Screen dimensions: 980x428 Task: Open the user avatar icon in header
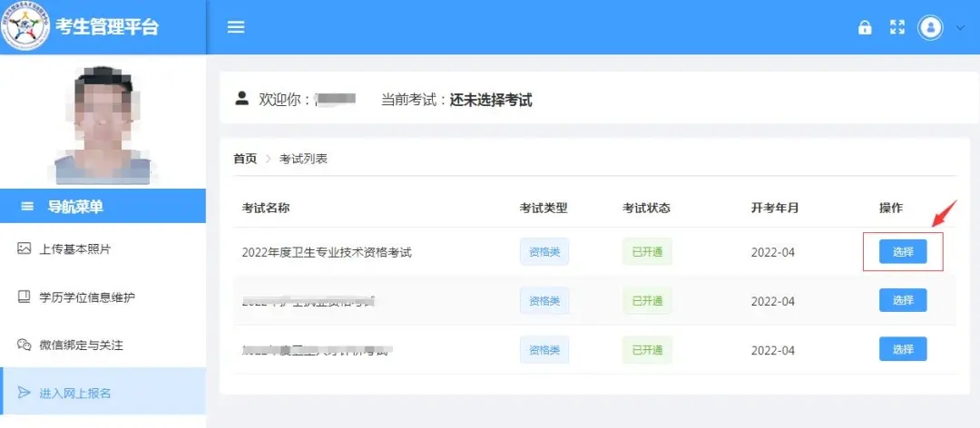pyautogui.click(x=931, y=27)
